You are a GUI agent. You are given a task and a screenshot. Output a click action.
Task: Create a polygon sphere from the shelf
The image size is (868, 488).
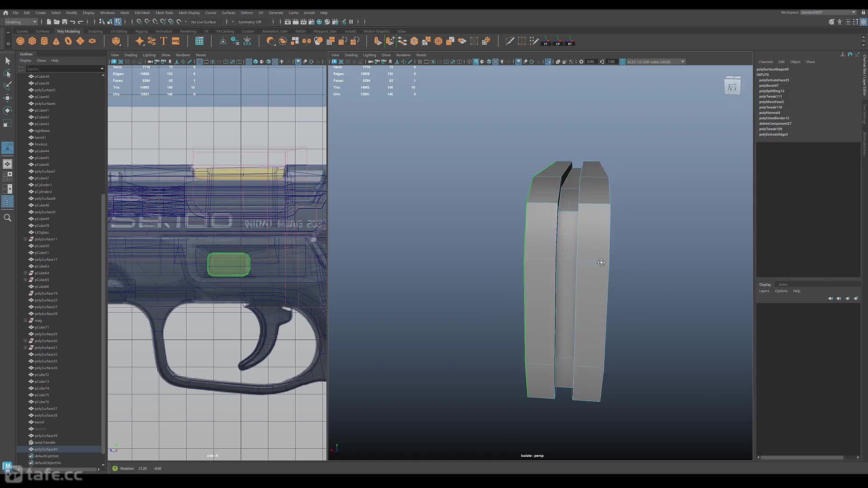[20, 41]
